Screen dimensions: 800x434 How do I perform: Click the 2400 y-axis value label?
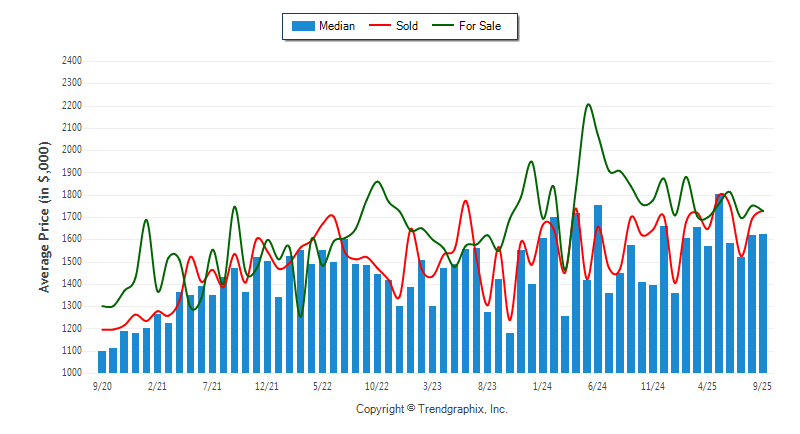72,61
